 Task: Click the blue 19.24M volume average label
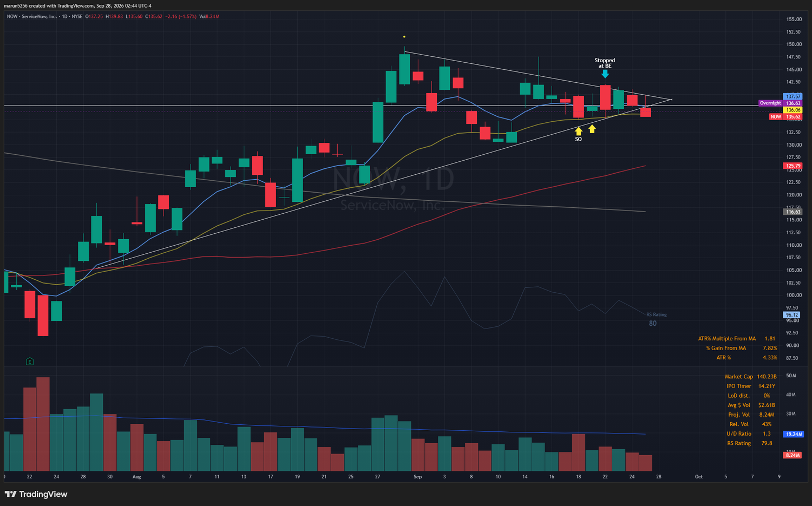[x=794, y=434]
